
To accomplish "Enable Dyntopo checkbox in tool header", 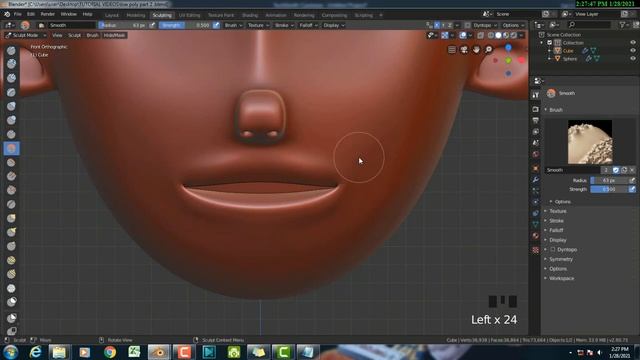I will pos(467,25).
